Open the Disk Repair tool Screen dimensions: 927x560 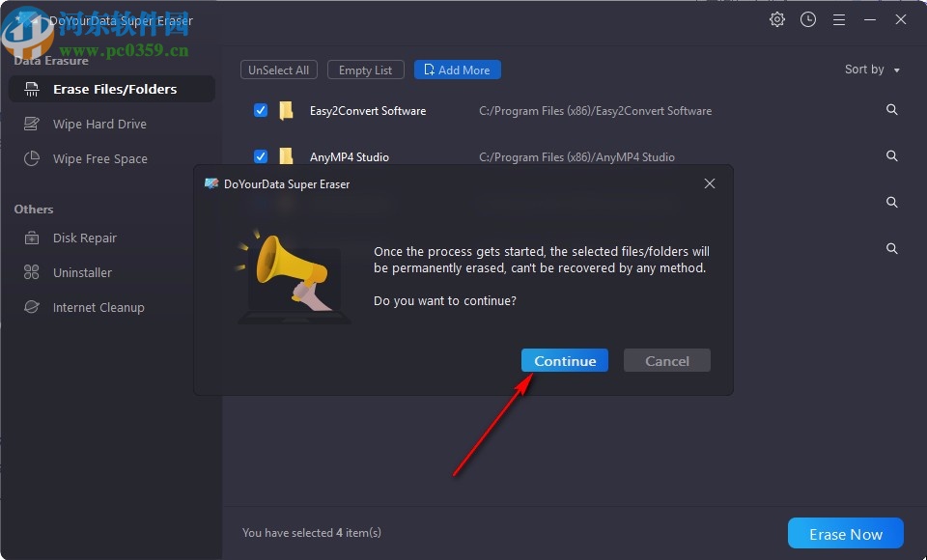[x=84, y=238]
